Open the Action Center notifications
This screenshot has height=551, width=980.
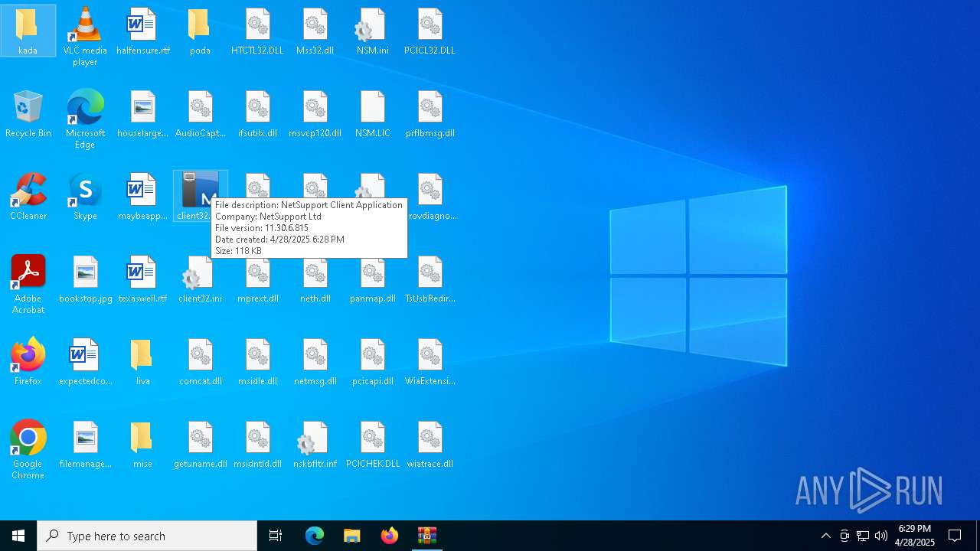click(x=955, y=536)
